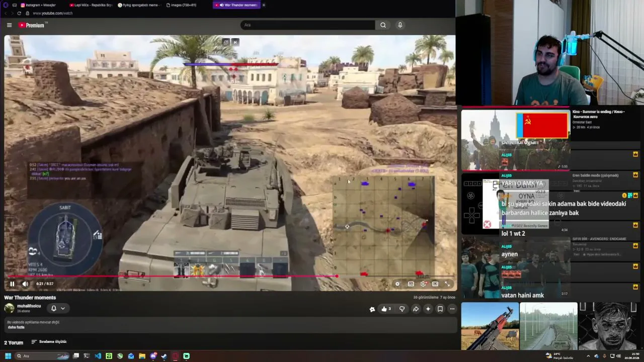Toggle subtitles in the video player
Screen dimensions: 644x362
point(411,284)
